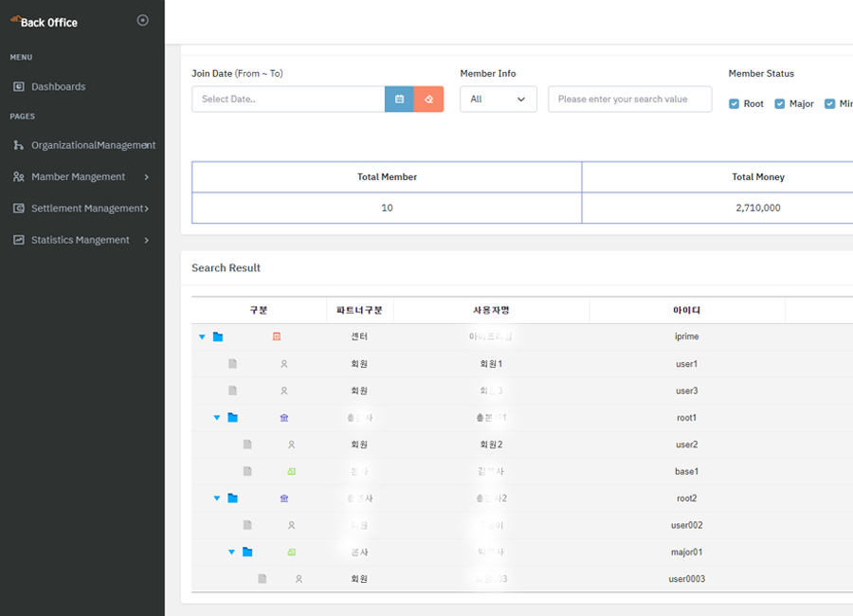Click the file icon in the user3 row
This screenshot has height=616, width=853.
point(233,390)
